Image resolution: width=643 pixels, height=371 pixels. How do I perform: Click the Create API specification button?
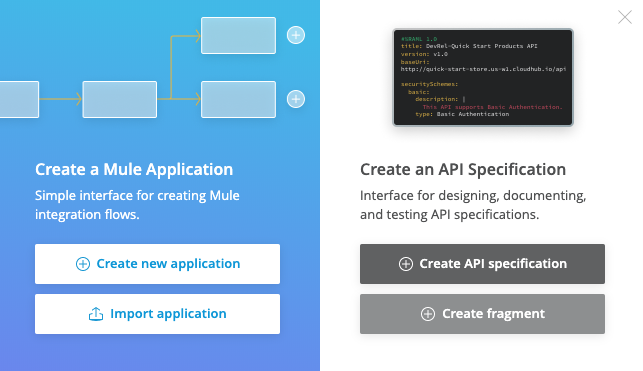pyautogui.click(x=482, y=264)
